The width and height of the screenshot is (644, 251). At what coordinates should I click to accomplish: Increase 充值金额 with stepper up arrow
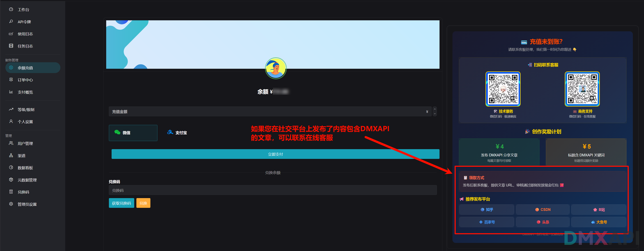[x=435, y=109]
